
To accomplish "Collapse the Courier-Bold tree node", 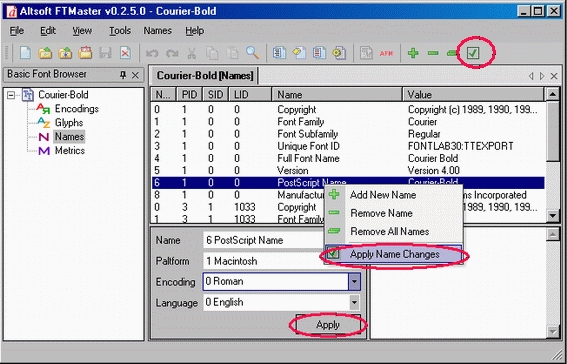I will (x=11, y=95).
